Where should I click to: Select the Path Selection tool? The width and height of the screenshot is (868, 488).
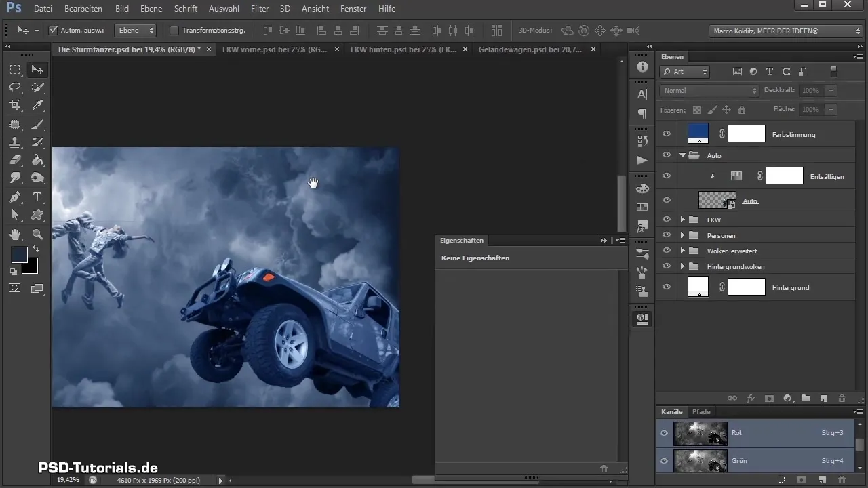tap(15, 215)
